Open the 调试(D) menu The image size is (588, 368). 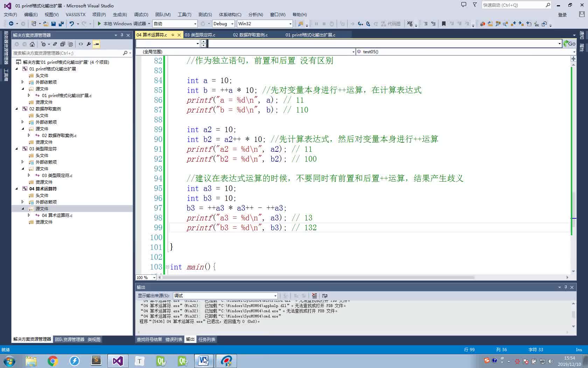tap(141, 14)
